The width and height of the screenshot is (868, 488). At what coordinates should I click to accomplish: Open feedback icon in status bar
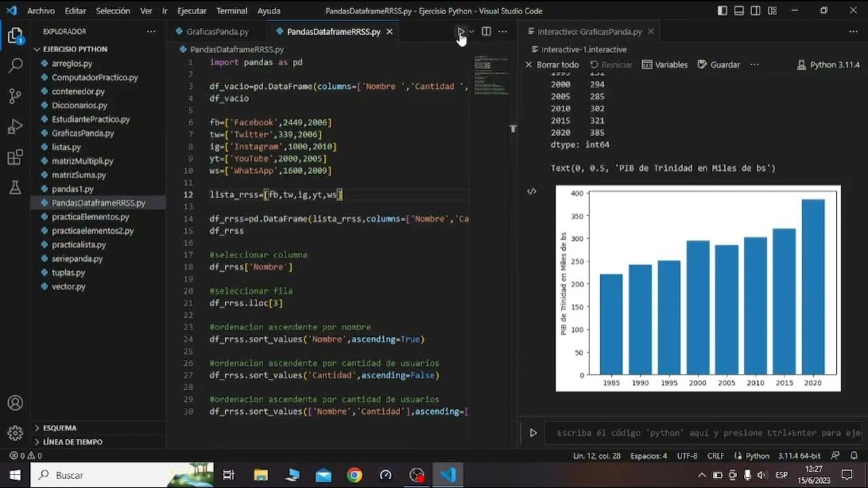(835, 456)
